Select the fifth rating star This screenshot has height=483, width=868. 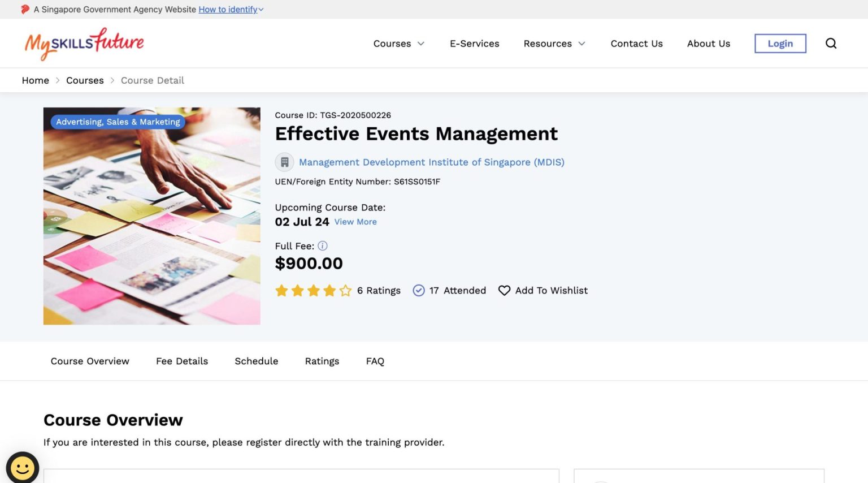click(345, 290)
